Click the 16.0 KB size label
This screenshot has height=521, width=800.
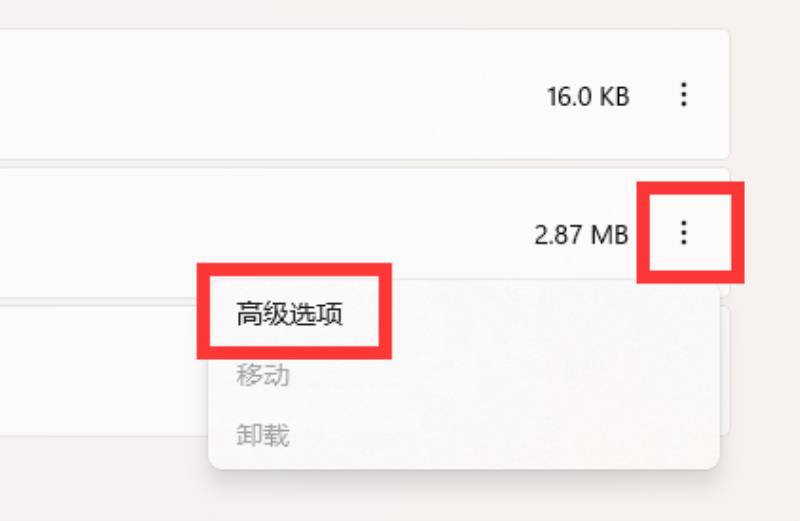click(x=588, y=96)
